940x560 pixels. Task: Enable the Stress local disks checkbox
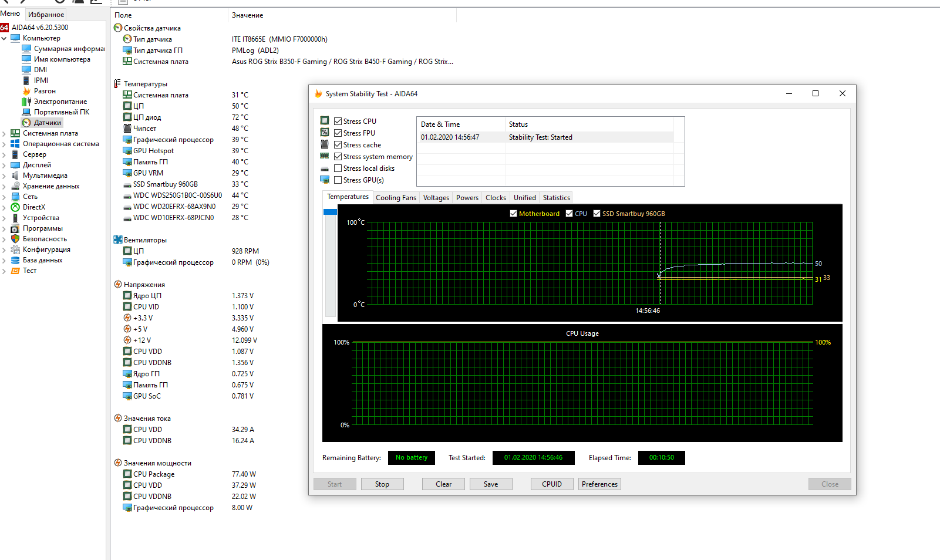click(x=338, y=168)
